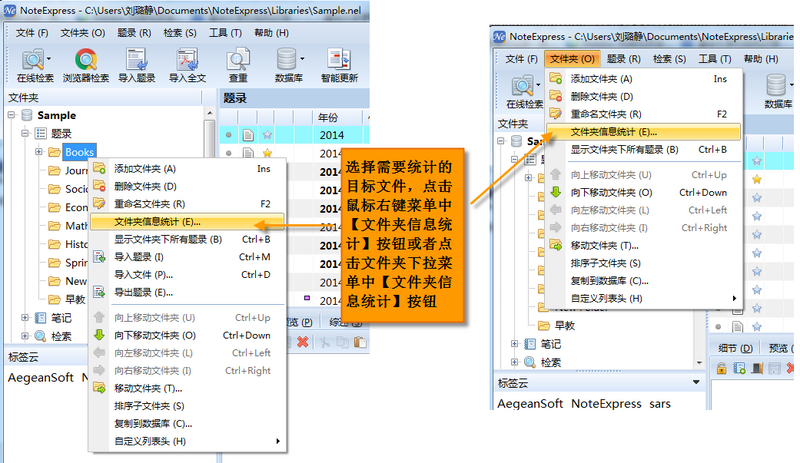This screenshot has width=800, height=463.
Task: Open 浏览器检索 in left window toolbar
Action: (x=86, y=65)
